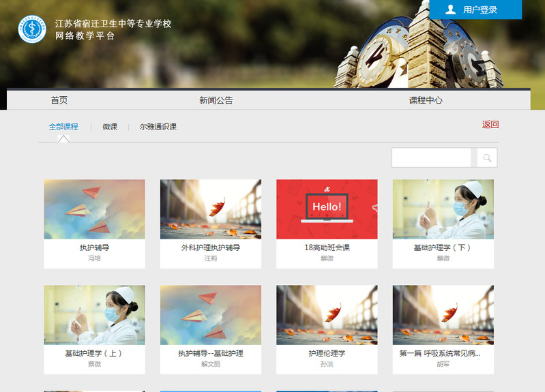Open the 基础护理学（下）nurse thumbnail
545x392 pixels.
[x=443, y=209]
